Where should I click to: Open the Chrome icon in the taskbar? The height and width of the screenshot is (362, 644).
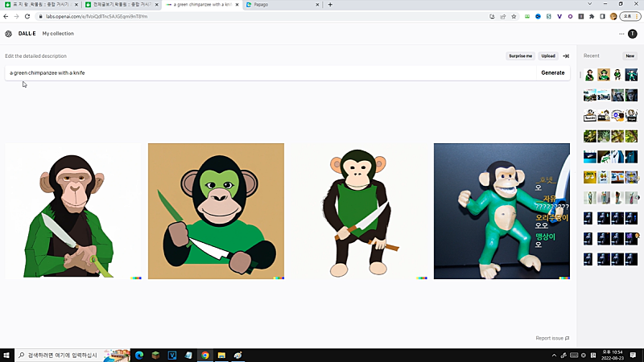[205, 355]
